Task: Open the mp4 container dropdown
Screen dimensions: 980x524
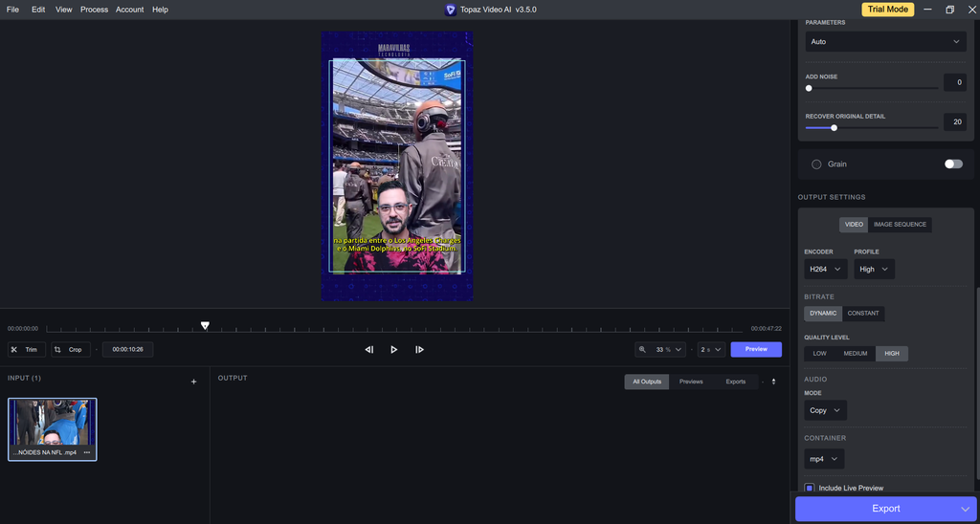Action: coord(824,459)
